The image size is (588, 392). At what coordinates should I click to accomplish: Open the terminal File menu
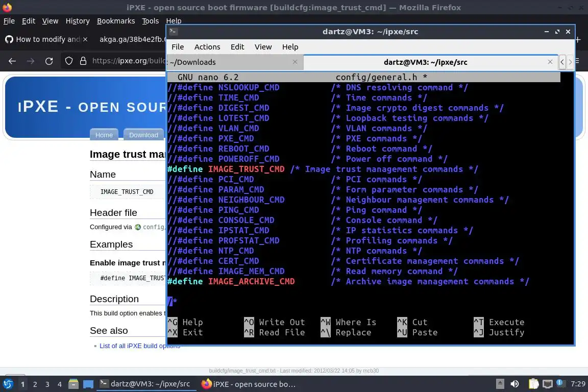click(x=178, y=47)
